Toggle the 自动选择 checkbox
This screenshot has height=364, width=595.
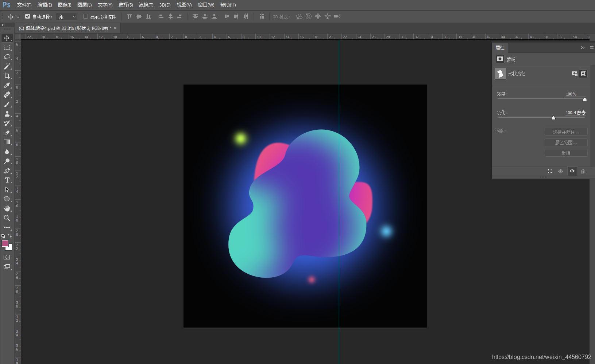pos(27,16)
